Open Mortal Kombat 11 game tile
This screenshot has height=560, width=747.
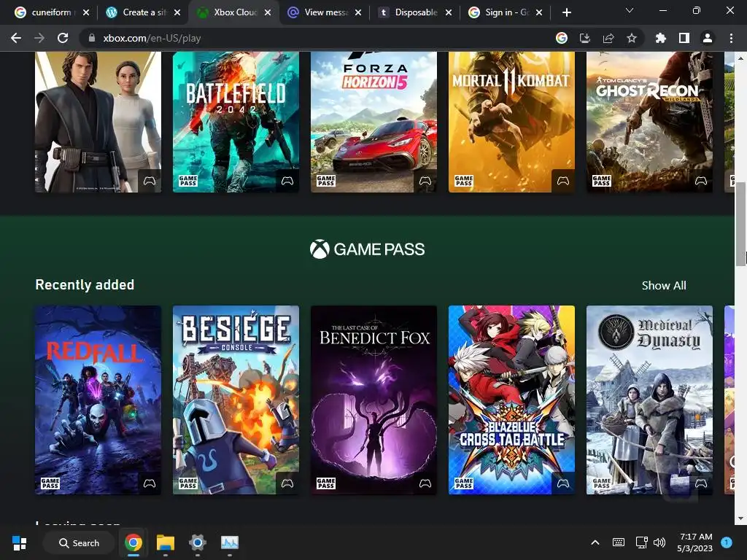point(511,122)
